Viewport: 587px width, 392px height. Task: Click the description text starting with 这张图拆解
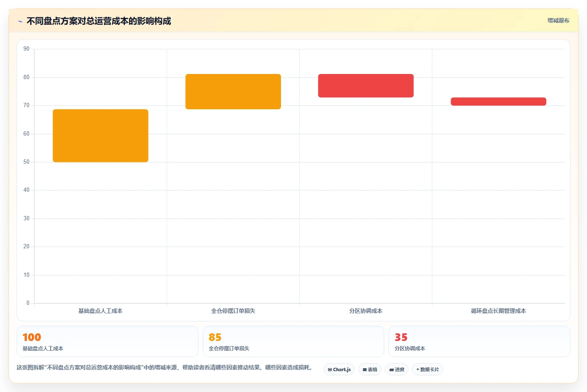click(x=165, y=367)
